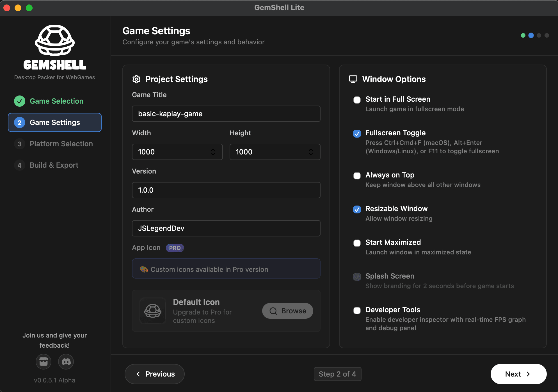
Task: Click the Discord icon in the sidebar
Action: 66,362
